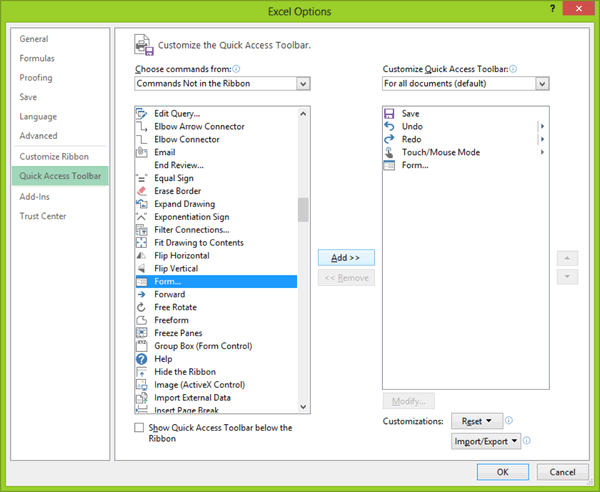Open the Reset customizations dropdown
The image size is (600, 492).
[476, 421]
